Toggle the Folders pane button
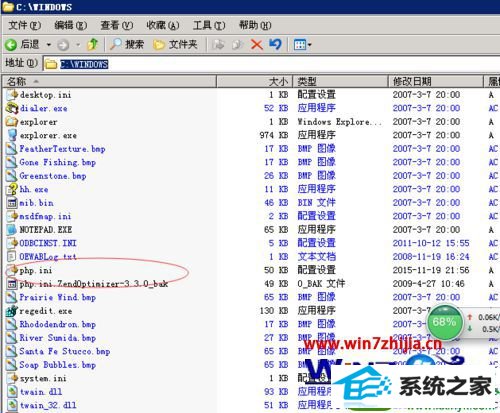500x413 pixels. tap(175, 44)
